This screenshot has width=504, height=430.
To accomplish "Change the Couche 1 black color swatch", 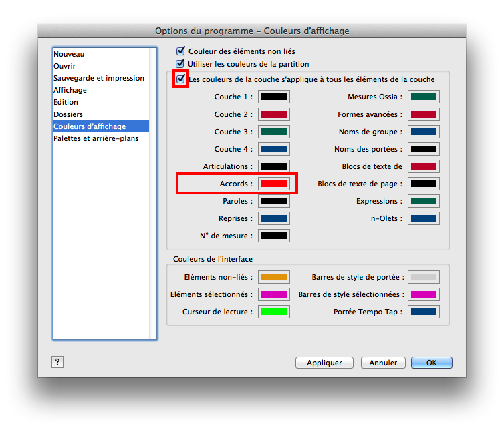I will tap(274, 97).
